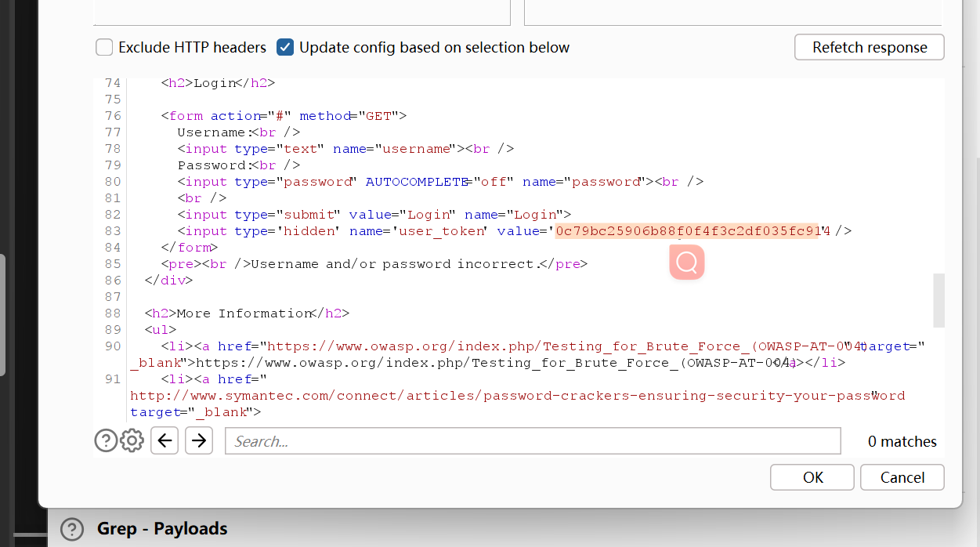The width and height of the screenshot is (980, 547).
Task: Go to previous search match arrow
Action: (165, 440)
